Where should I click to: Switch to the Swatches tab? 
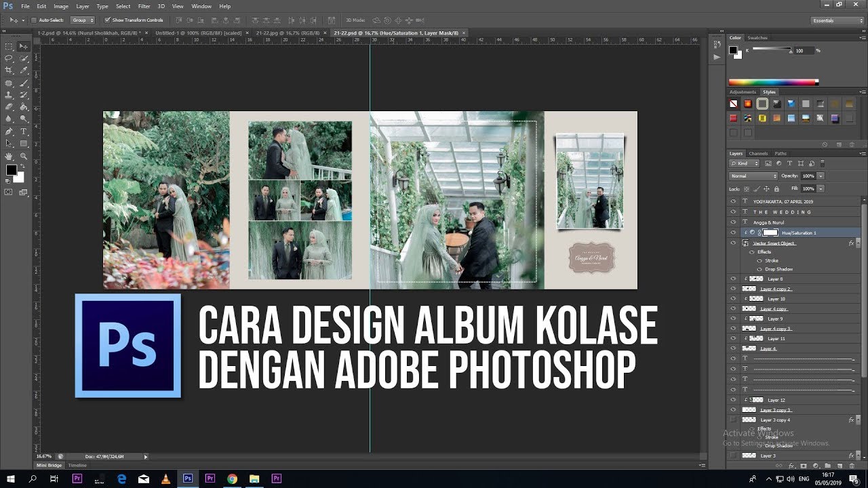coord(757,38)
